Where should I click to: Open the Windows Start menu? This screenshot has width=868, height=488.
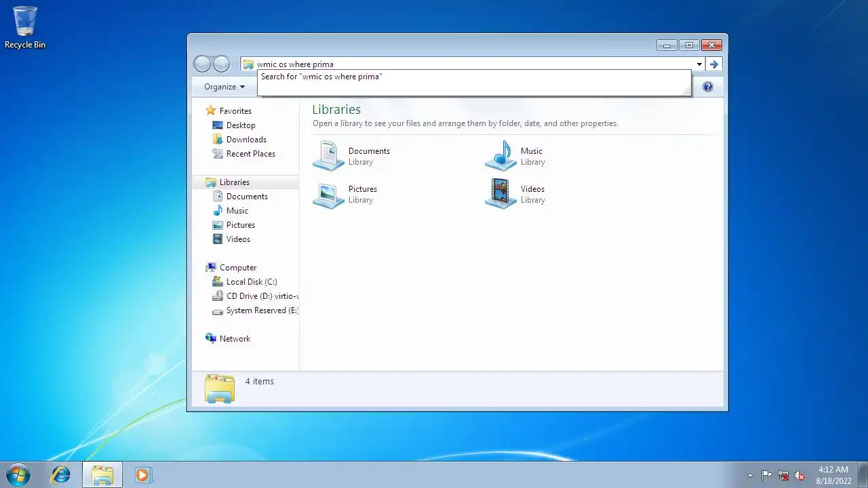tap(18, 474)
